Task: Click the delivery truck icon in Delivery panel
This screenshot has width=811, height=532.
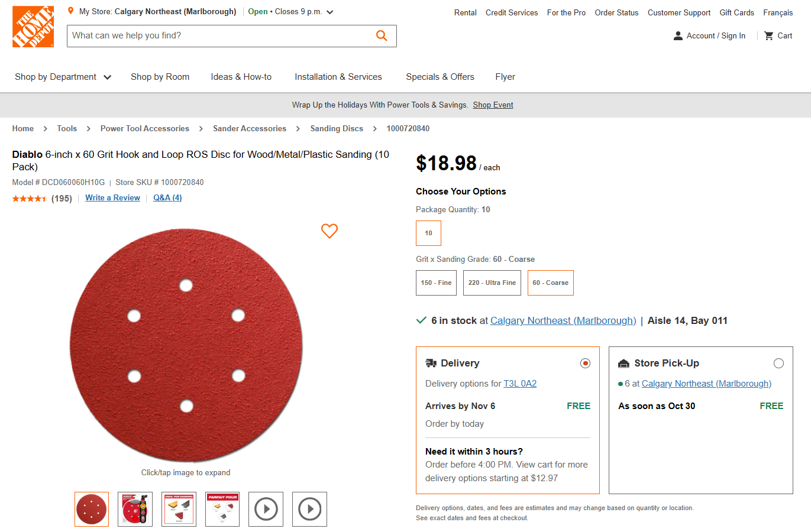Action: 431,363
